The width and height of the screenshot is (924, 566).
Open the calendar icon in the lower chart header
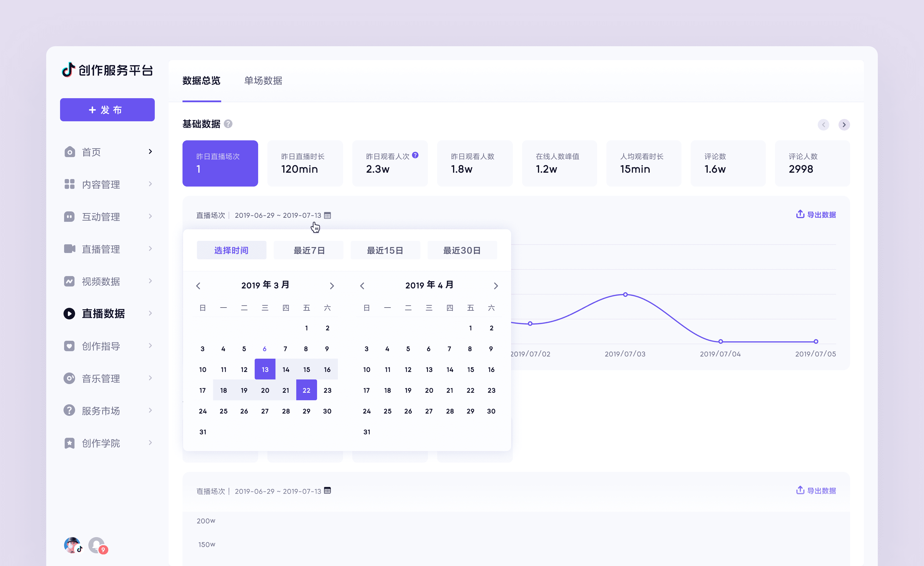[x=327, y=490]
